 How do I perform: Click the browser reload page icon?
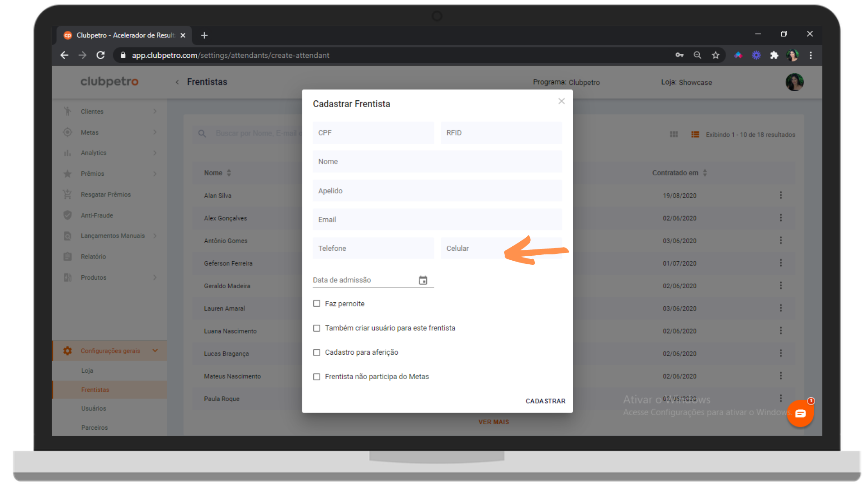point(100,55)
